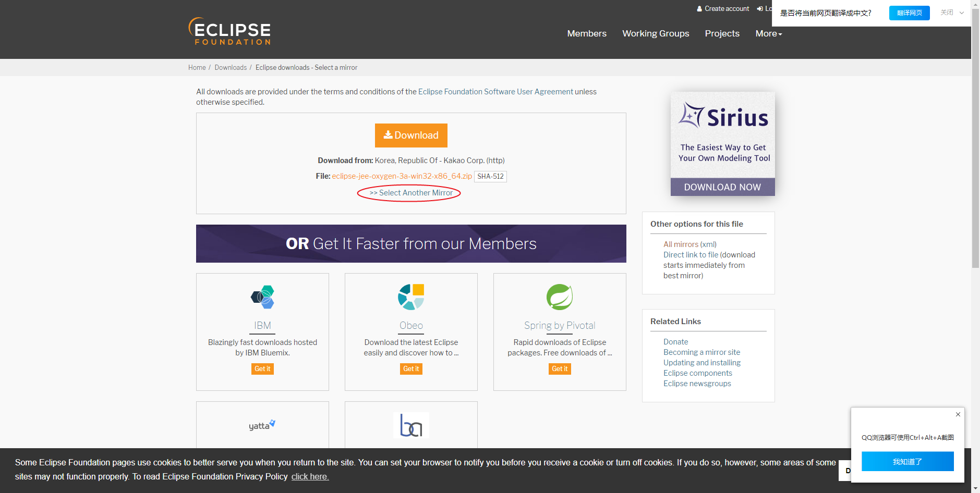980x493 pixels.
Task: Open Becoming a mirror site link
Action: tap(701, 352)
